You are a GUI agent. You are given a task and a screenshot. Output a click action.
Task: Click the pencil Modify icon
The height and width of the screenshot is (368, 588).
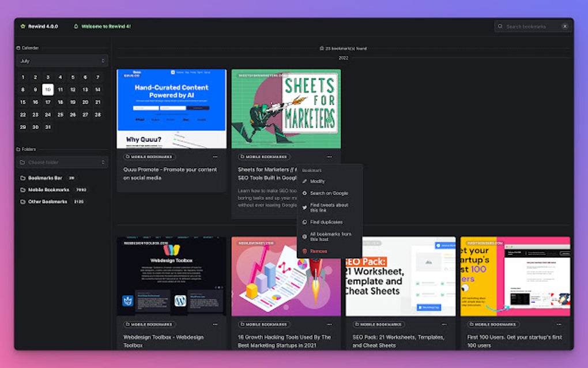tap(304, 181)
